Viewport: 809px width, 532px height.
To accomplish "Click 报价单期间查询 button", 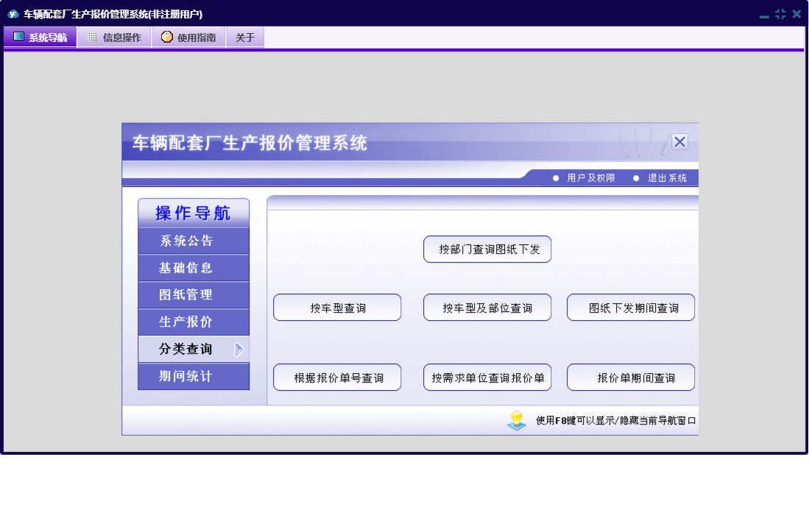I will coord(630,377).
